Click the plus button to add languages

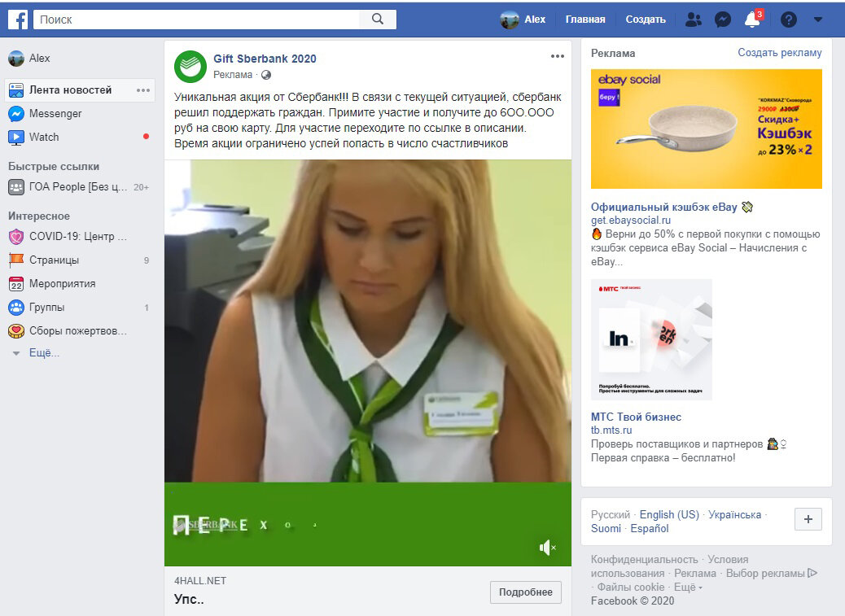point(808,520)
